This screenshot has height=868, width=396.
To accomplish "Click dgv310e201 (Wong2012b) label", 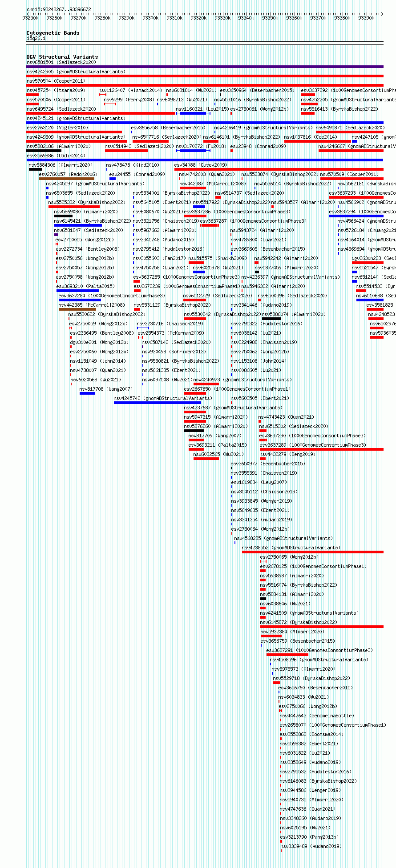I will (99, 342).
